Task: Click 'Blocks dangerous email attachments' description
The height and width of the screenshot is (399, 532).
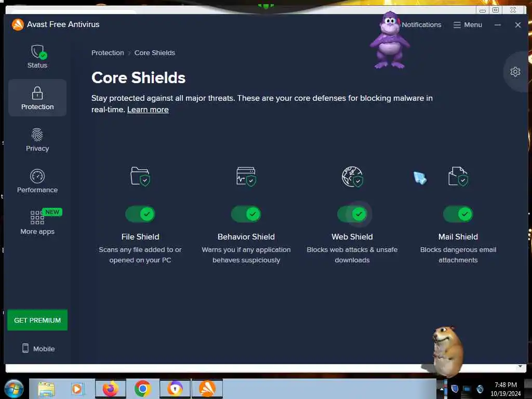Action: pos(458,255)
